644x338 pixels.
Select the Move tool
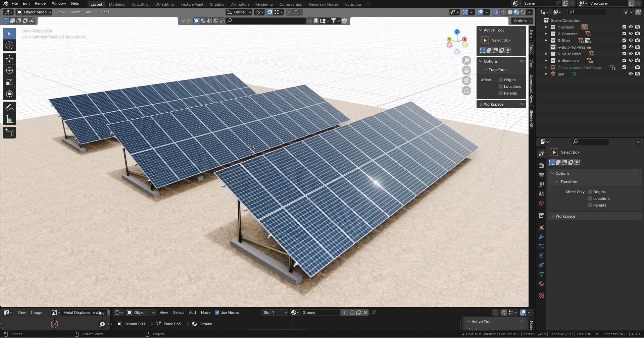pyautogui.click(x=9, y=59)
